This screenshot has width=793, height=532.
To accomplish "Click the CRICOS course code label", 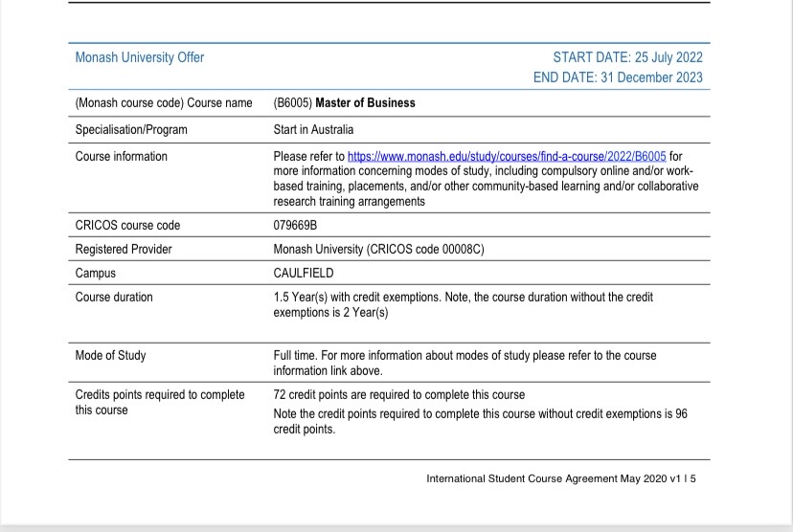I will pos(127,226).
